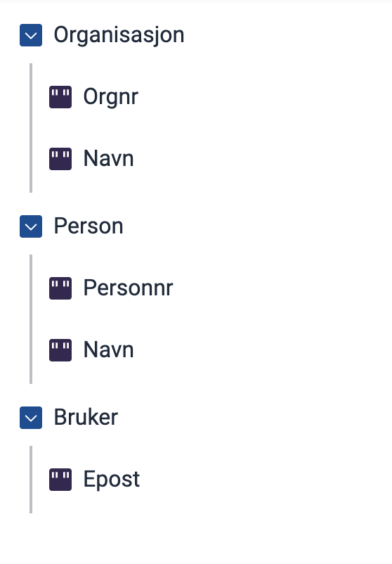
Task: Click the icon beside Orgnr
Action: pos(60,97)
